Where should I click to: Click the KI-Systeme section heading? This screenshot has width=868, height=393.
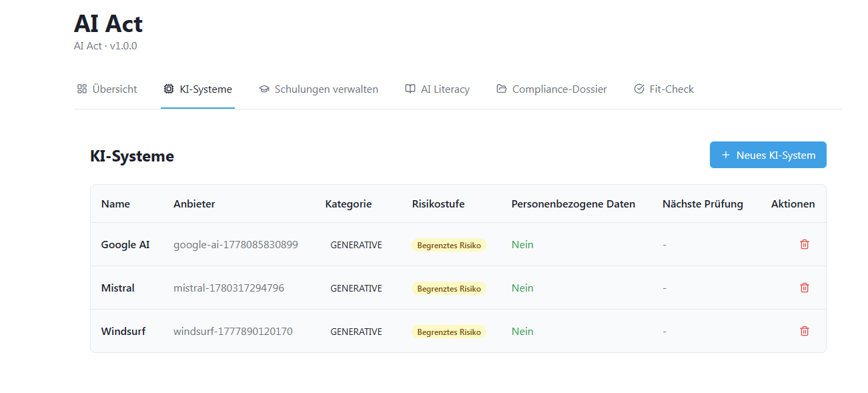tap(132, 156)
